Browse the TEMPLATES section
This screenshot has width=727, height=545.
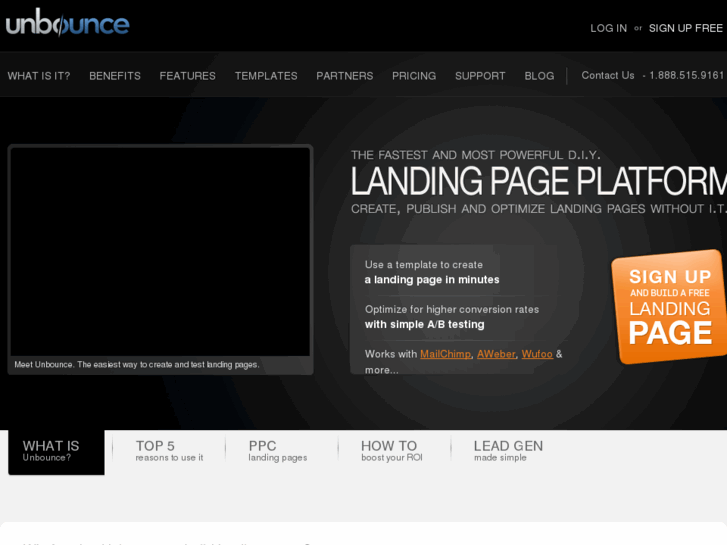[x=266, y=76]
